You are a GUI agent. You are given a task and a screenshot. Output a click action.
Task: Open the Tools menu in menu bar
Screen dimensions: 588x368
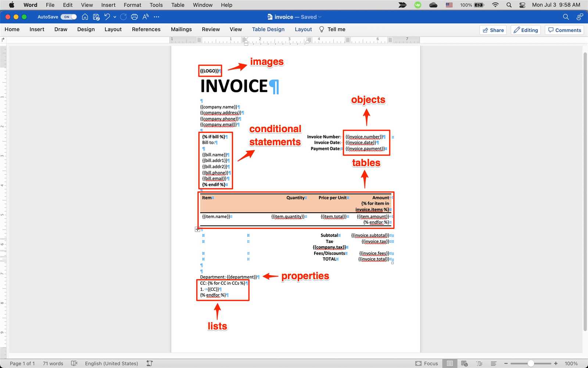(156, 5)
